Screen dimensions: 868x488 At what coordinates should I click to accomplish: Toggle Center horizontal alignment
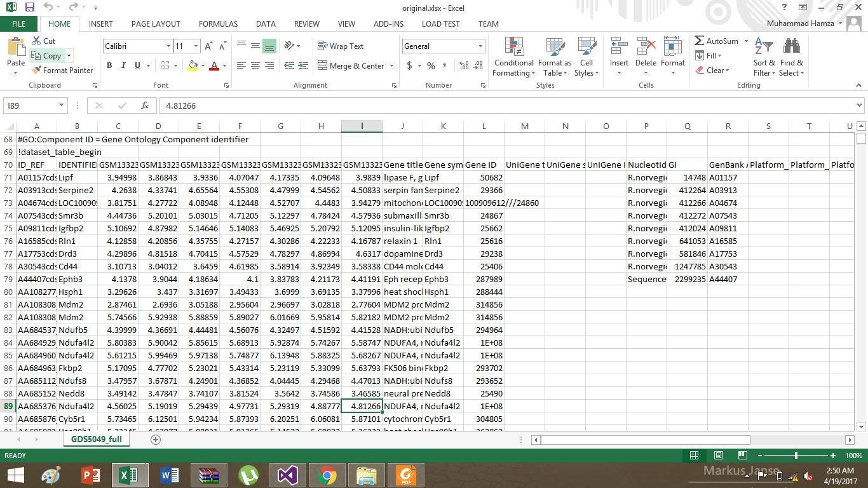(255, 65)
